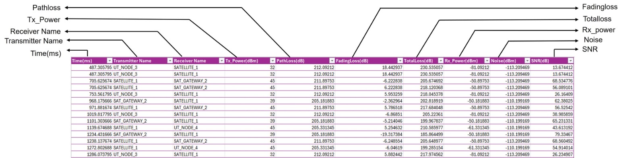Select total loss cell 199.285154
Viewport: 644px width, 158px height.
pyautogui.click(x=431, y=148)
